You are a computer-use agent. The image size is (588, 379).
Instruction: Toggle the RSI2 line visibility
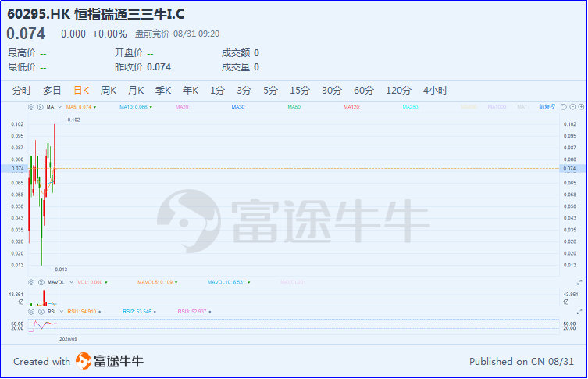[139, 312]
